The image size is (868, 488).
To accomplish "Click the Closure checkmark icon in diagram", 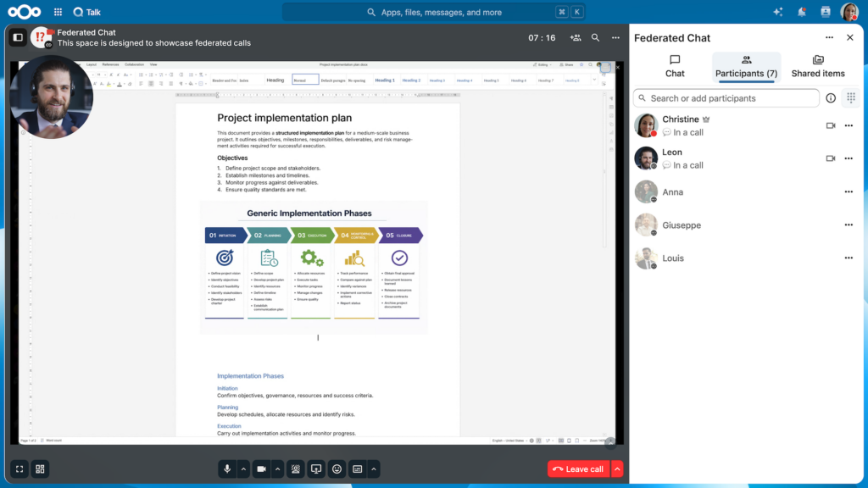I will click(399, 258).
